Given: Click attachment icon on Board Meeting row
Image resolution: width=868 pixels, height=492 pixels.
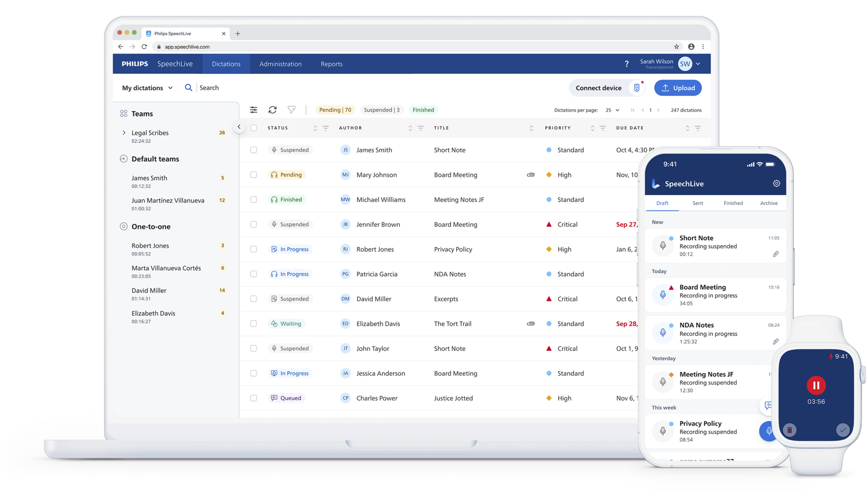Looking at the screenshot, I should click(x=531, y=175).
